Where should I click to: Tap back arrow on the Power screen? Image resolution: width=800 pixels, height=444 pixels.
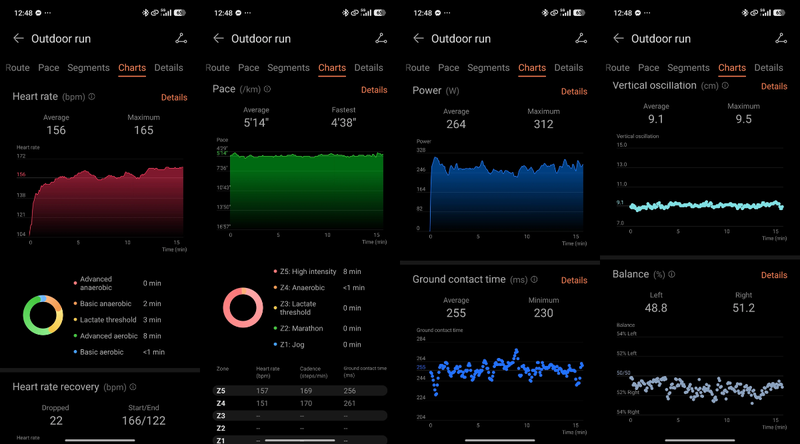(x=418, y=38)
